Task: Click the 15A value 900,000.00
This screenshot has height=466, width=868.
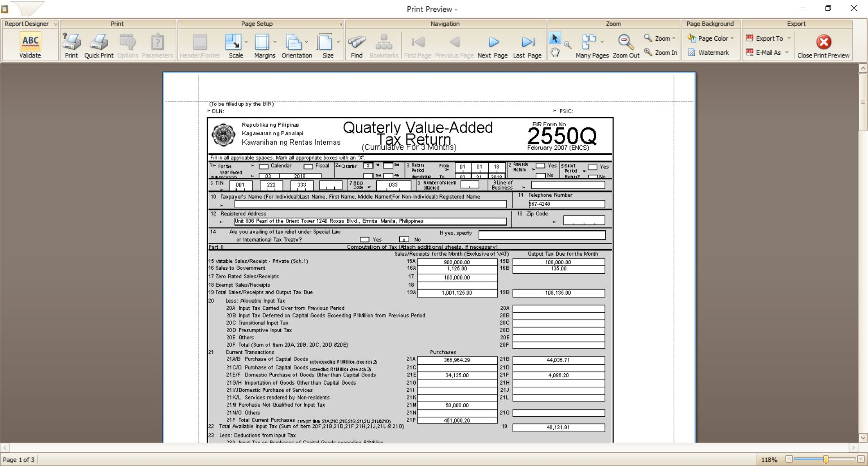Action: point(457,262)
